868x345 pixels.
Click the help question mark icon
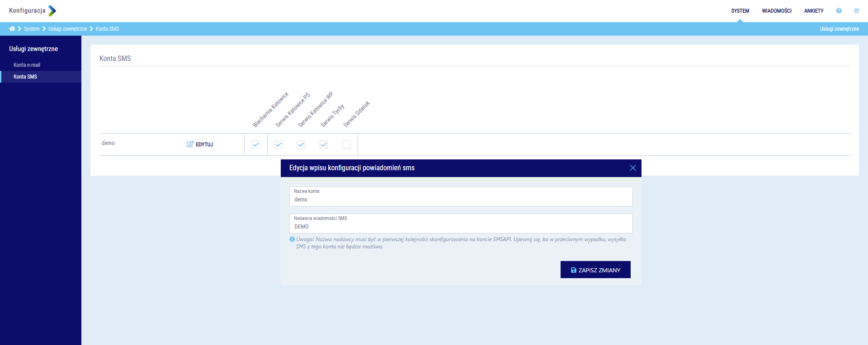click(x=839, y=11)
